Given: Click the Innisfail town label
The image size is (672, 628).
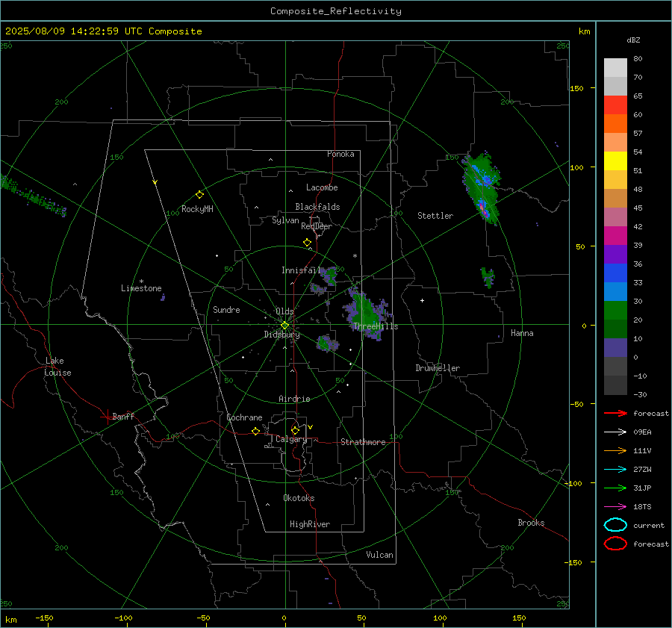Looking at the screenshot, I should coord(301,270).
